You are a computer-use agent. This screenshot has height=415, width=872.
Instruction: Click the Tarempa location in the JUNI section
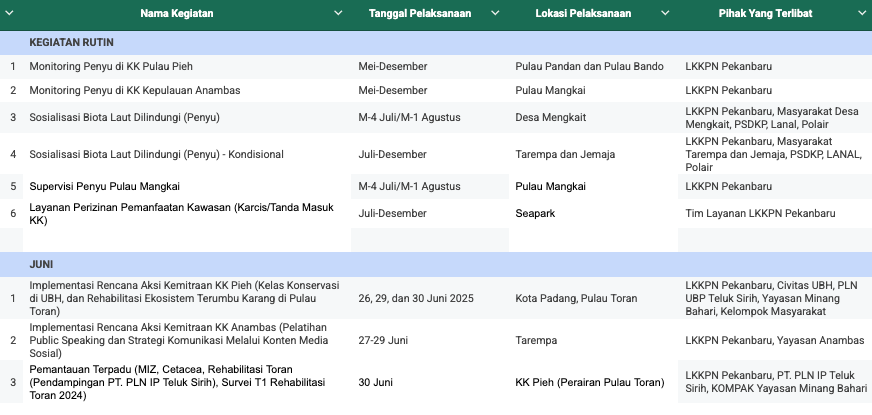coord(593,340)
